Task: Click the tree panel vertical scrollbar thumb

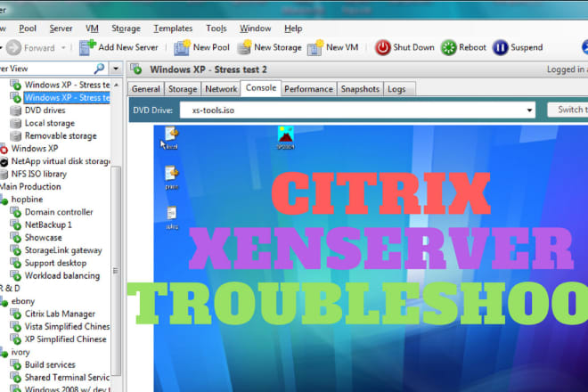Action: click(116, 271)
